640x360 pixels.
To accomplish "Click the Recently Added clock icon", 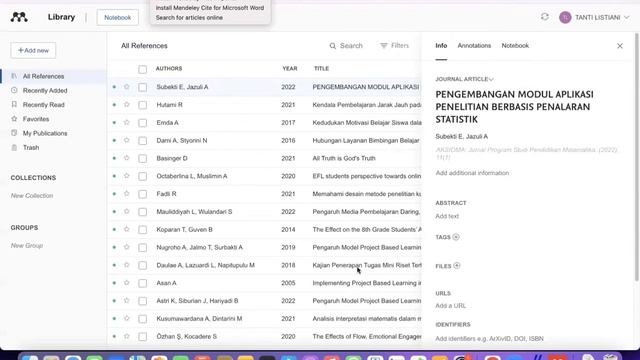I will click(14, 90).
